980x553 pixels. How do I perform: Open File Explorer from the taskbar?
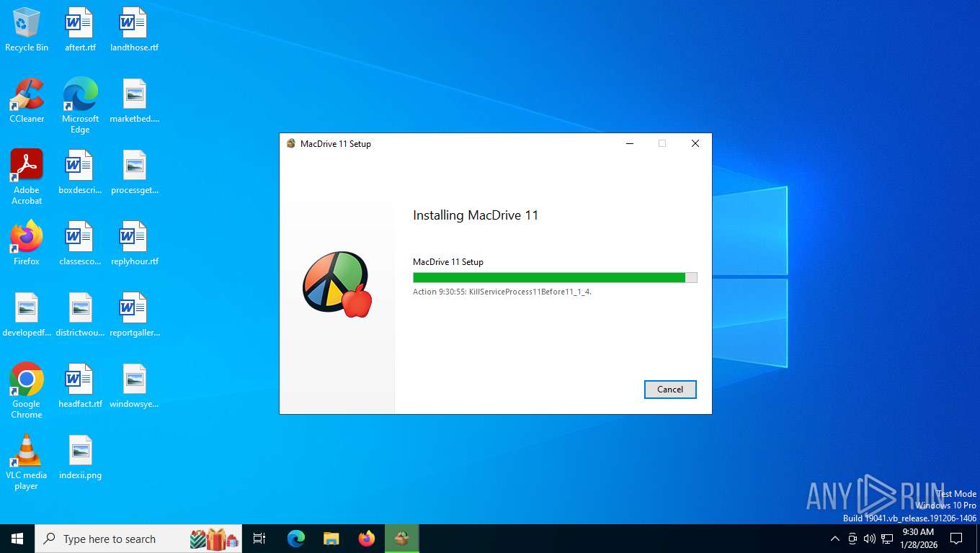pyautogui.click(x=331, y=539)
